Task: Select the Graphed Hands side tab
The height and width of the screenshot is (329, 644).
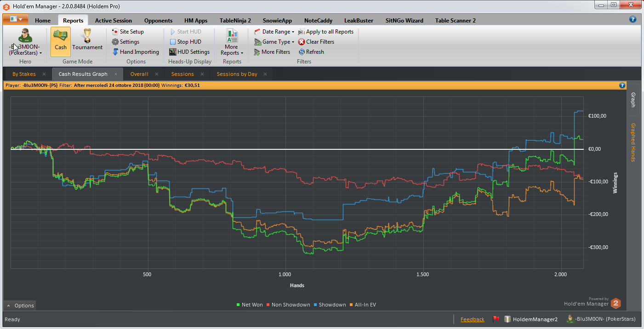Action: pyautogui.click(x=633, y=142)
